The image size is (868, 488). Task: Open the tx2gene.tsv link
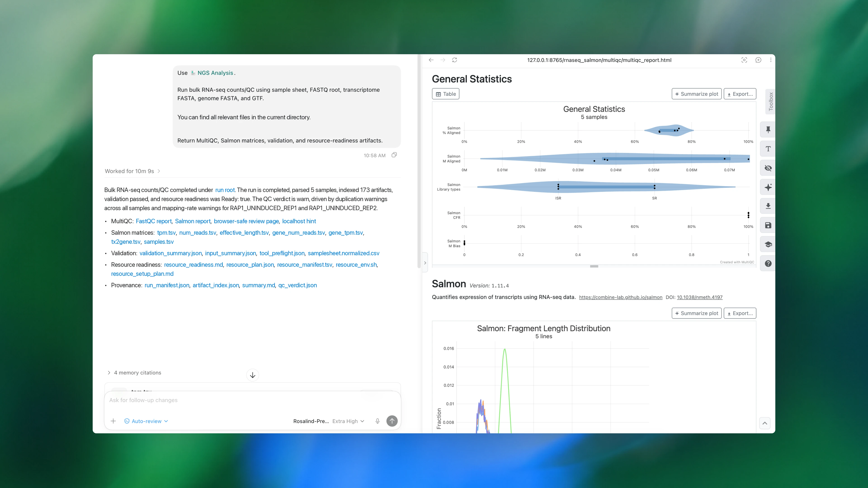click(126, 242)
